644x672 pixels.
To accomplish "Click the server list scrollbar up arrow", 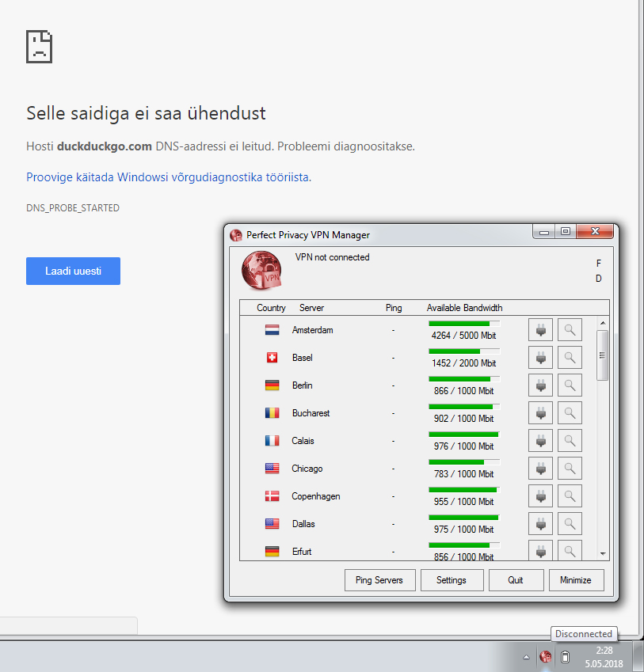I will pos(603,323).
